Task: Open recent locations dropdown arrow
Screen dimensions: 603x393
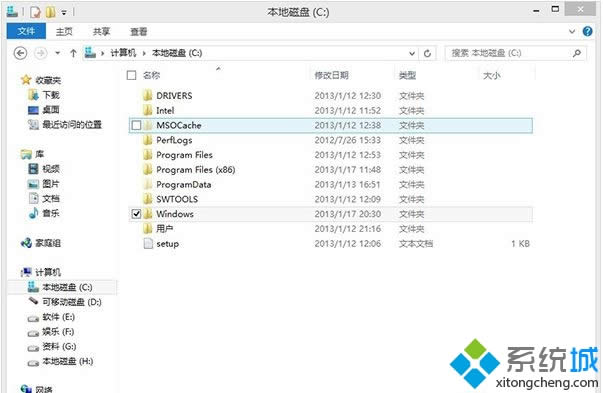Action: [x=58, y=53]
